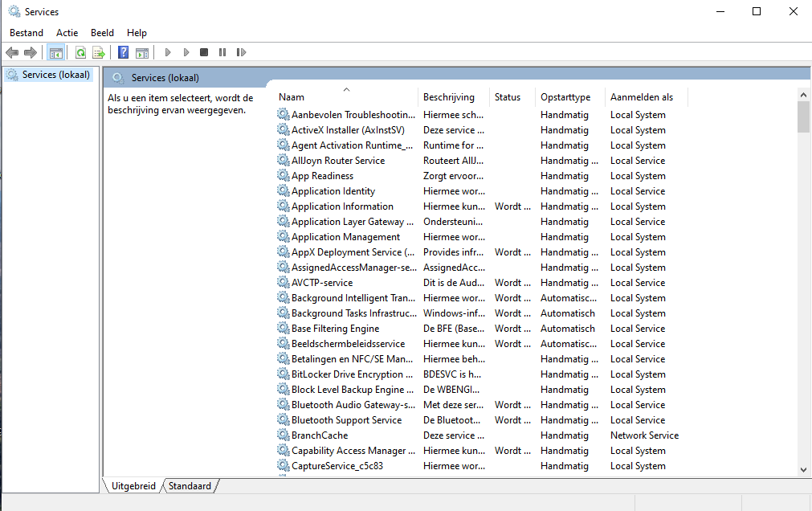812x511 pixels.
Task: Select the Beeldschermbeleidsservice name
Action: click(x=349, y=344)
